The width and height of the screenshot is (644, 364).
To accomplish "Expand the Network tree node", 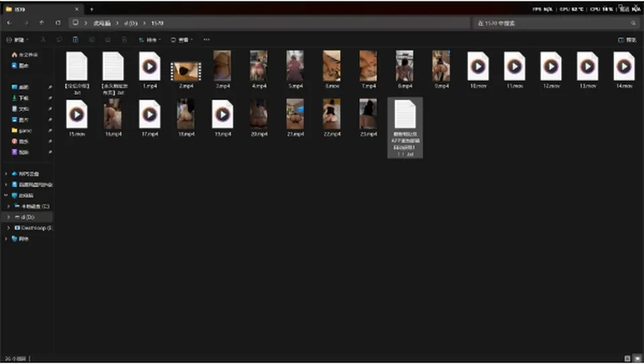I will [6, 238].
